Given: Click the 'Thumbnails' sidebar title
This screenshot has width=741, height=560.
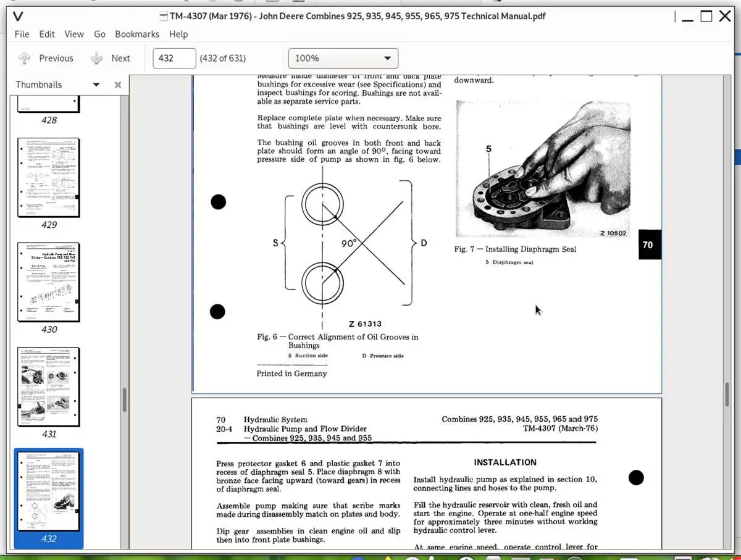Looking at the screenshot, I should tap(39, 85).
